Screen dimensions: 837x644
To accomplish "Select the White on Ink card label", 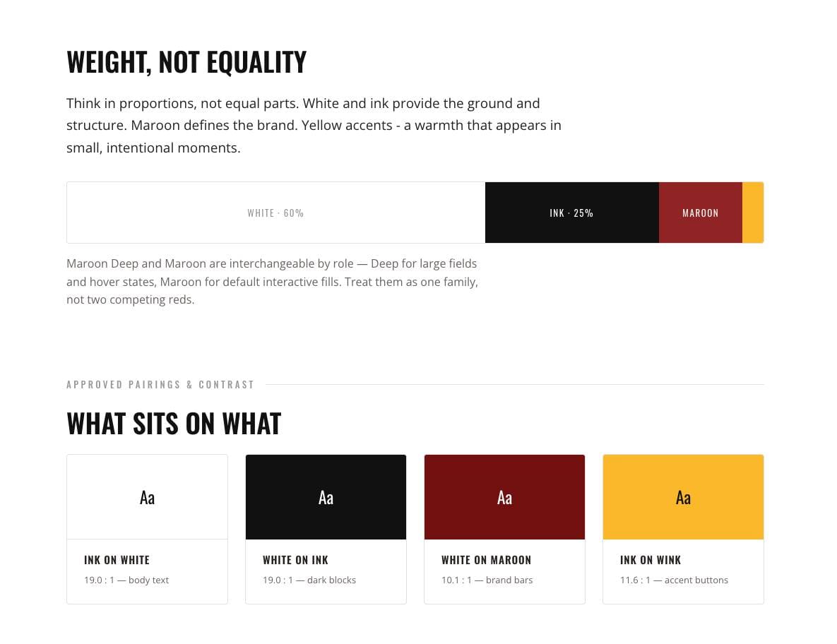I will click(x=295, y=560).
